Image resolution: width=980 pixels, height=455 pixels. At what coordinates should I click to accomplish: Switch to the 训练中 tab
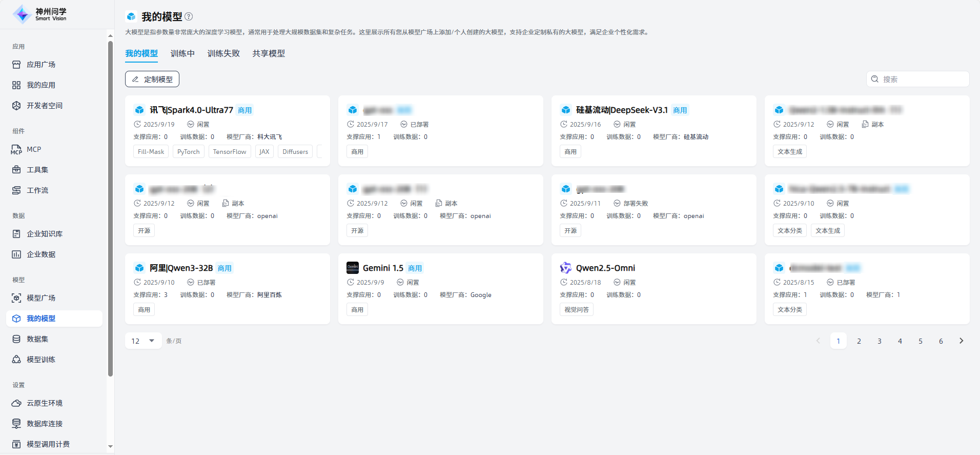(182, 53)
